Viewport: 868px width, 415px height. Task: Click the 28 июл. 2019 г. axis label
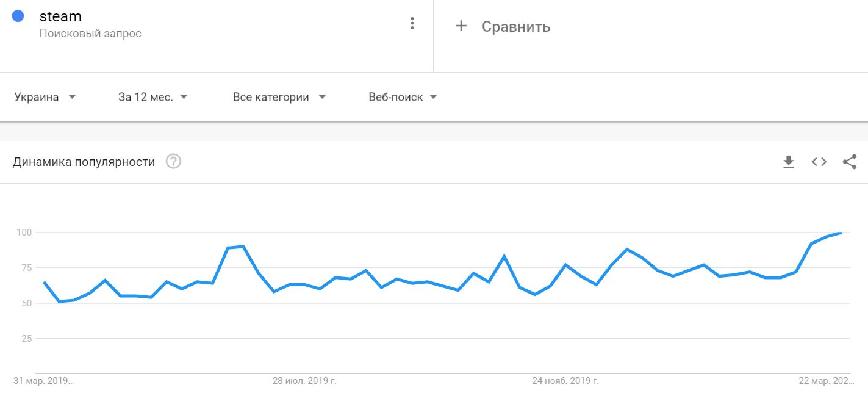(x=304, y=381)
